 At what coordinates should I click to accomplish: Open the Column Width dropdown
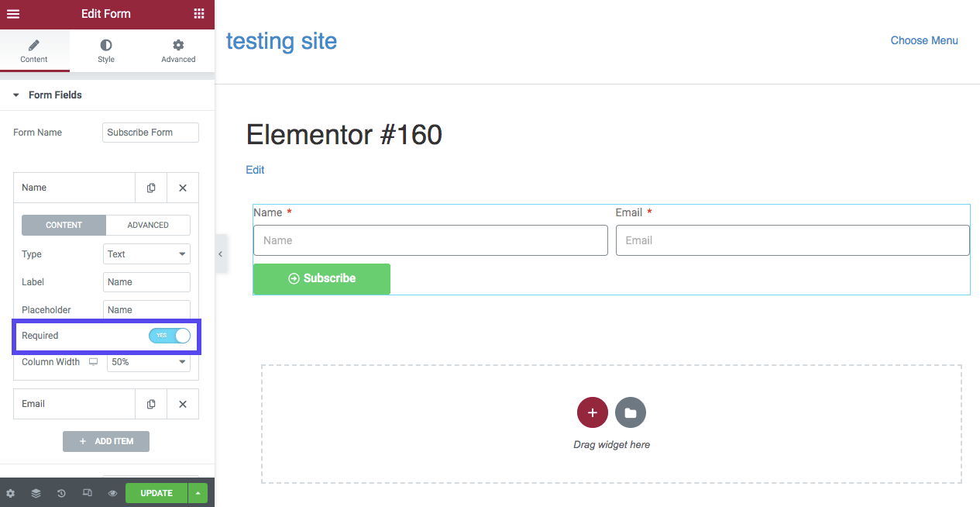[x=148, y=362]
